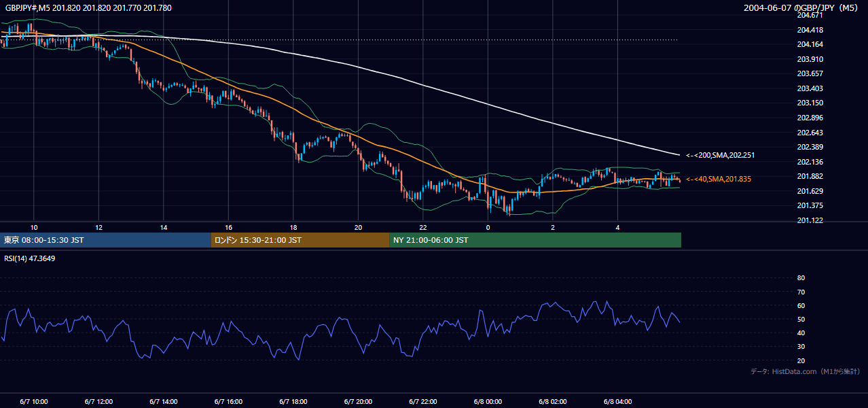The width and height of the screenshot is (868, 408).
Task: Click hour label 16 under the price chart
Action: 228,227
